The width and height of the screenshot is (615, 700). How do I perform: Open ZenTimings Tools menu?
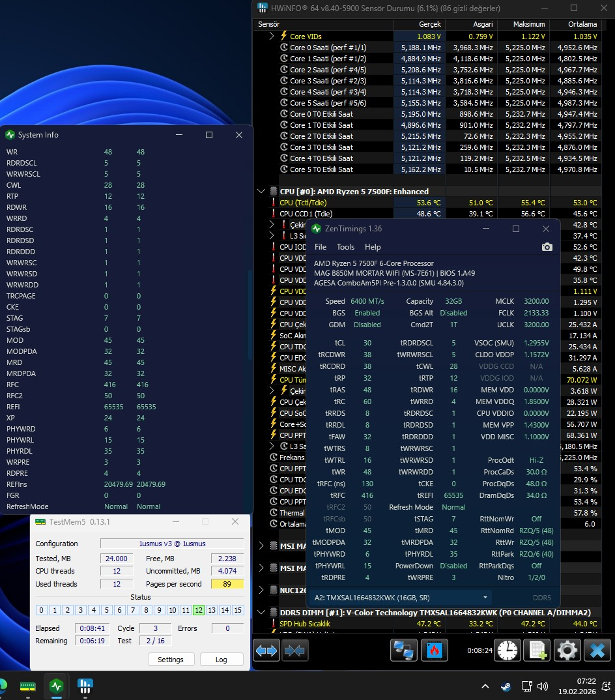[345, 247]
